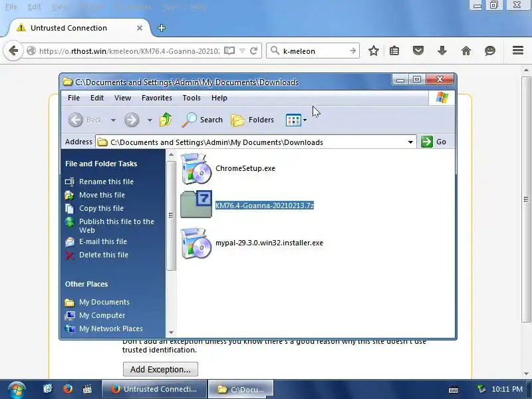The height and width of the screenshot is (399, 532).
Task: Open Windows Start menu
Action: click(16, 390)
